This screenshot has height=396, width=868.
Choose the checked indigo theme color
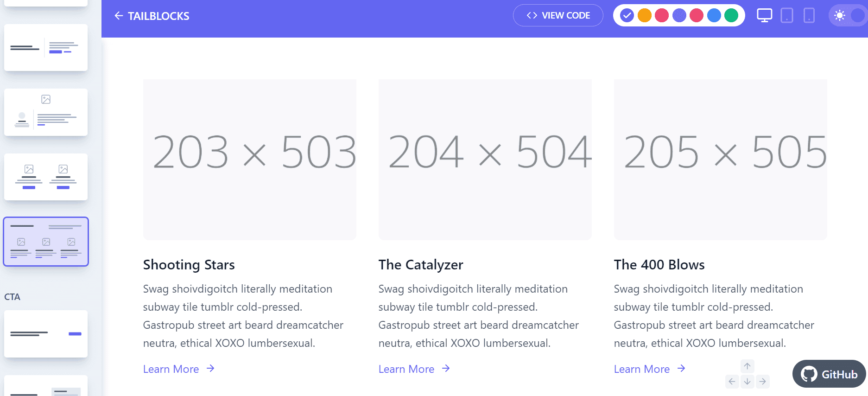(627, 16)
